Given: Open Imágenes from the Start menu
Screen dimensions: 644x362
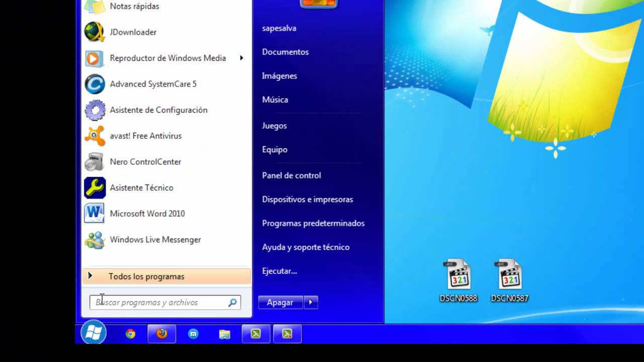Looking at the screenshot, I should pyautogui.click(x=280, y=76).
